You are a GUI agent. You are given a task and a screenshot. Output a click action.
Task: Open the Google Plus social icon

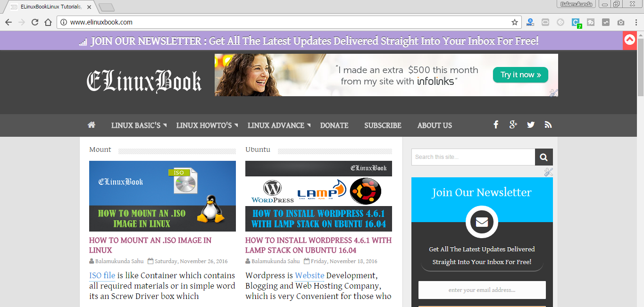[513, 124]
